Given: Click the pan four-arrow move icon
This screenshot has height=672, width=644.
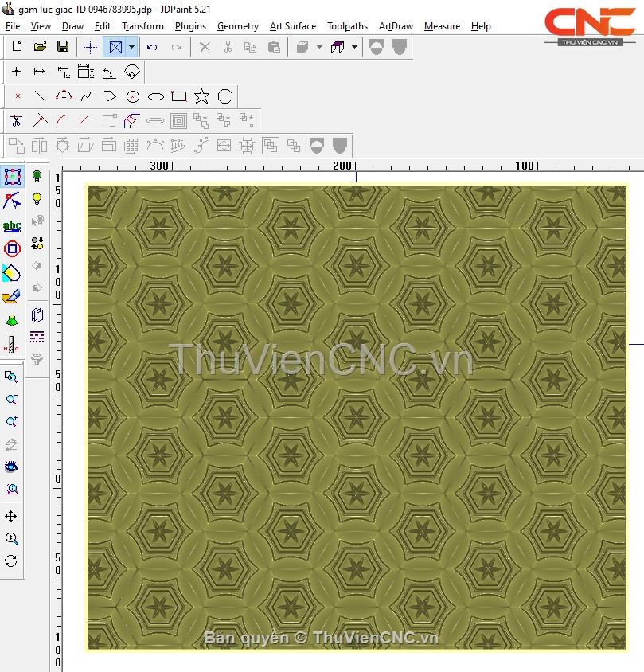Looking at the screenshot, I should (10, 517).
